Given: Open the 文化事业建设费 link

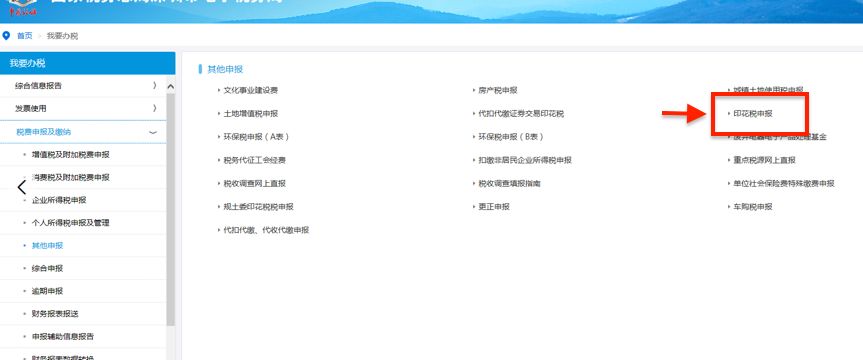Looking at the screenshot, I should coord(250,91).
